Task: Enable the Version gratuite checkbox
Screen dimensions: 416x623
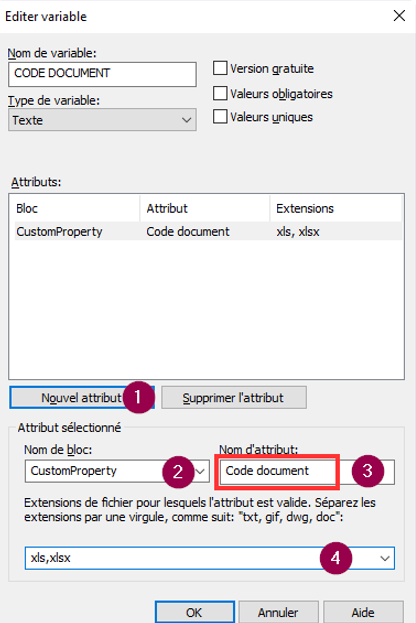Action: pyautogui.click(x=220, y=68)
